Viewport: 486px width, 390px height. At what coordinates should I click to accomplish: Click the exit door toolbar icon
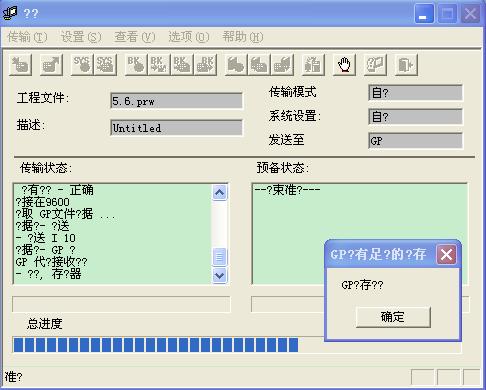[x=406, y=64]
